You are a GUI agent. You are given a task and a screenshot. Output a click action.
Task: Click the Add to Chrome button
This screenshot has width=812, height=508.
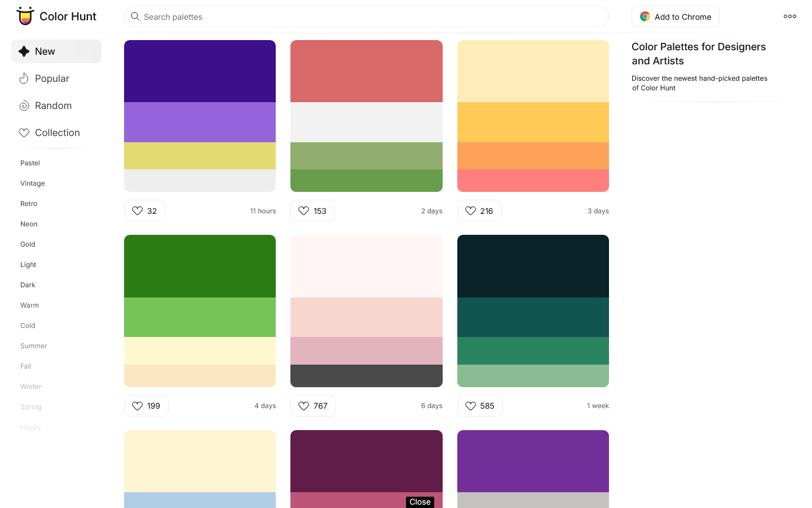[676, 16]
